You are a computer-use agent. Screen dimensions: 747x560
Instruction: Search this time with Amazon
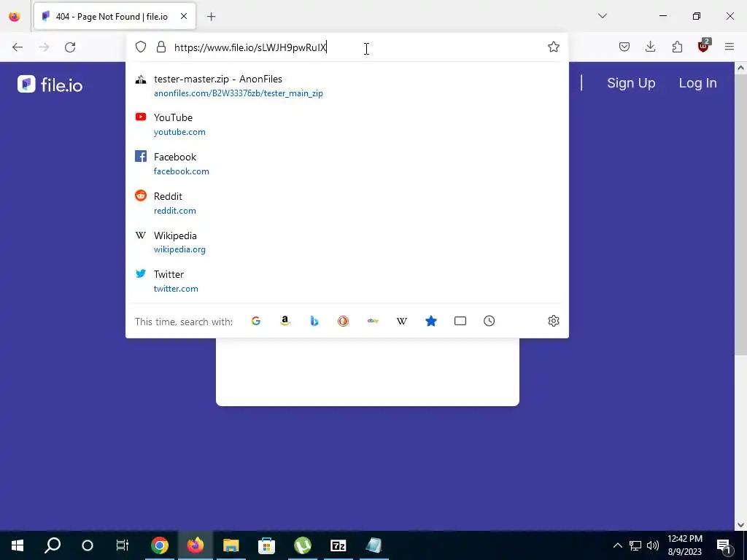pyautogui.click(x=285, y=321)
